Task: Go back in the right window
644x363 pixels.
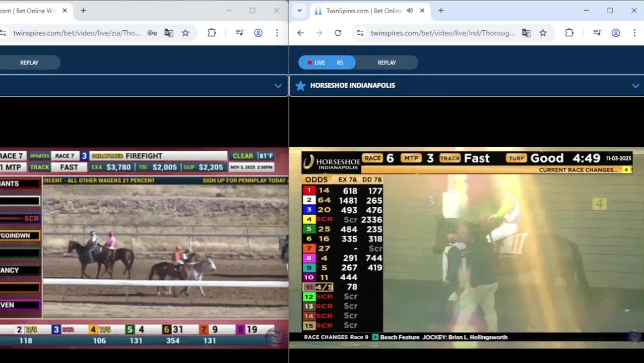Action: [300, 33]
